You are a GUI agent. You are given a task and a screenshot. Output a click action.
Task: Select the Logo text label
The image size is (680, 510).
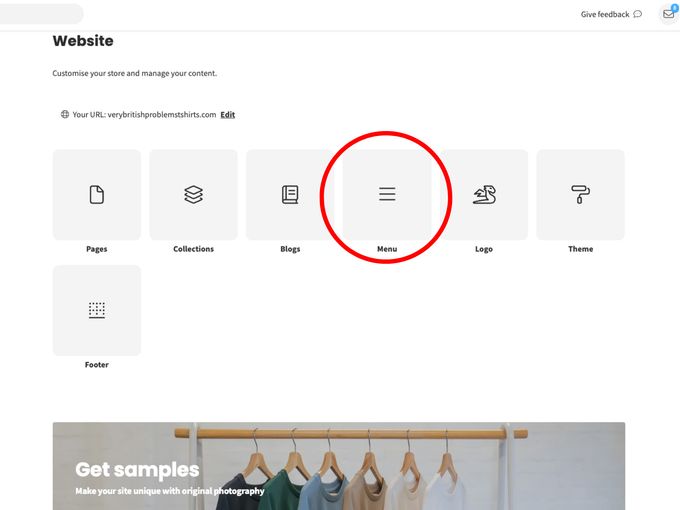point(484,249)
